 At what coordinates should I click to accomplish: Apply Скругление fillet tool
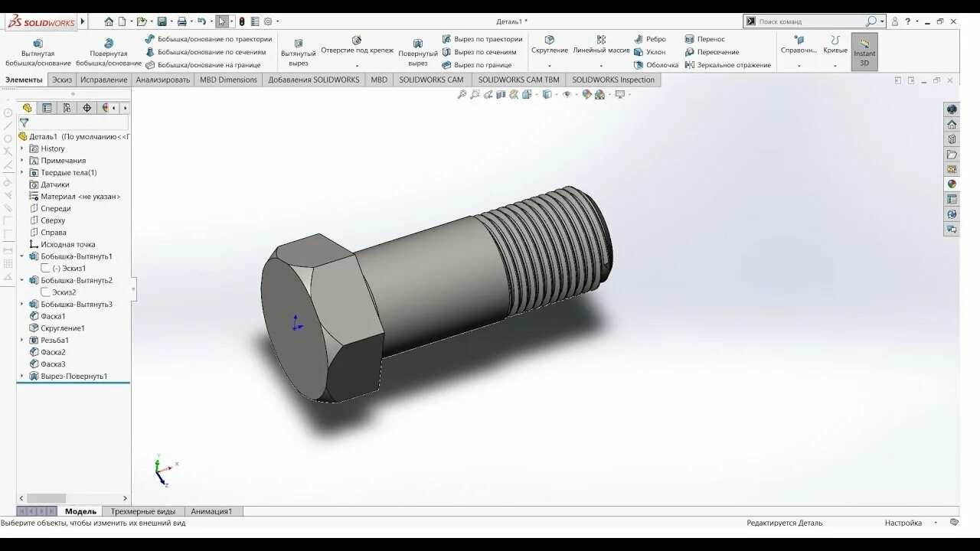(550, 45)
